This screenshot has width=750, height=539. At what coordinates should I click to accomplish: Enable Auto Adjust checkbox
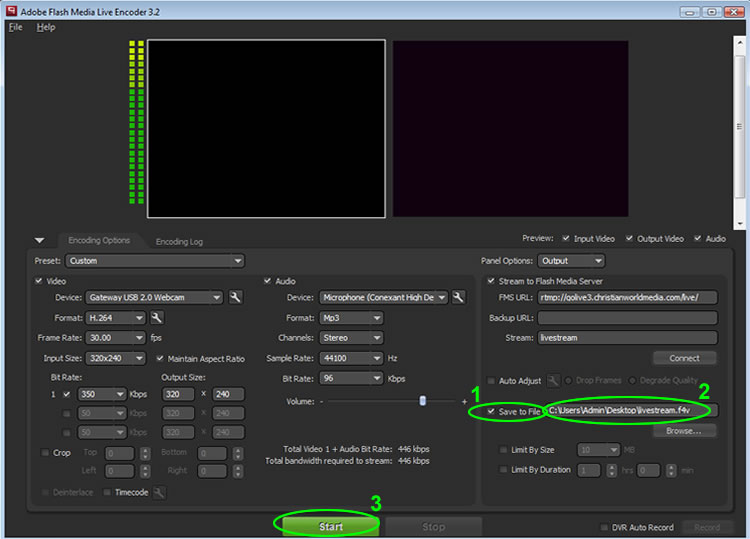click(491, 381)
